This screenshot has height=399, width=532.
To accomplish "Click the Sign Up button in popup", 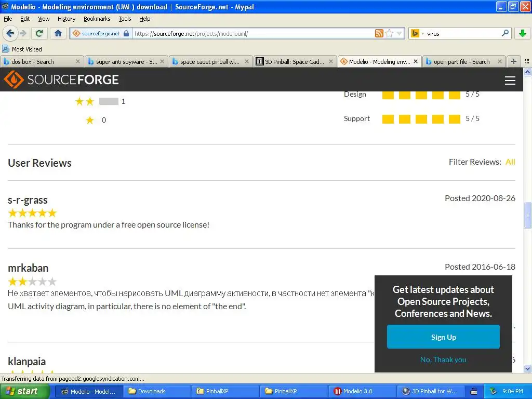I will pyautogui.click(x=443, y=337).
